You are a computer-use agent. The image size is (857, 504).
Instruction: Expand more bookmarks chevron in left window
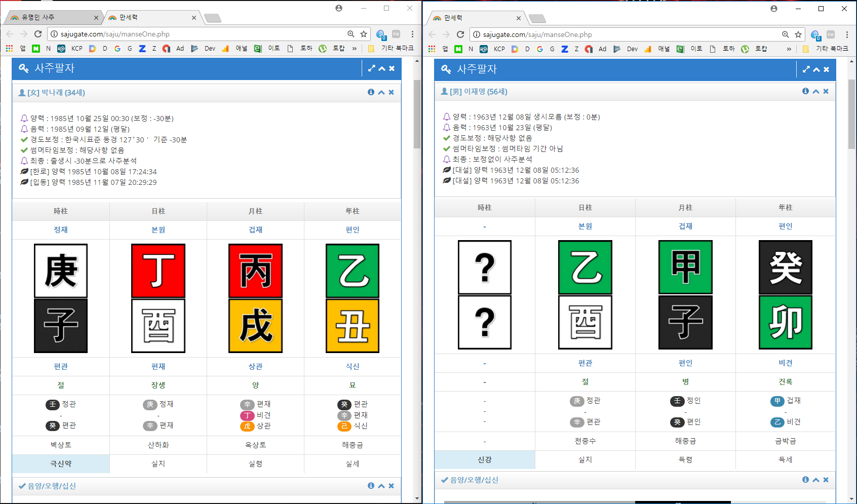coord(354,48)
